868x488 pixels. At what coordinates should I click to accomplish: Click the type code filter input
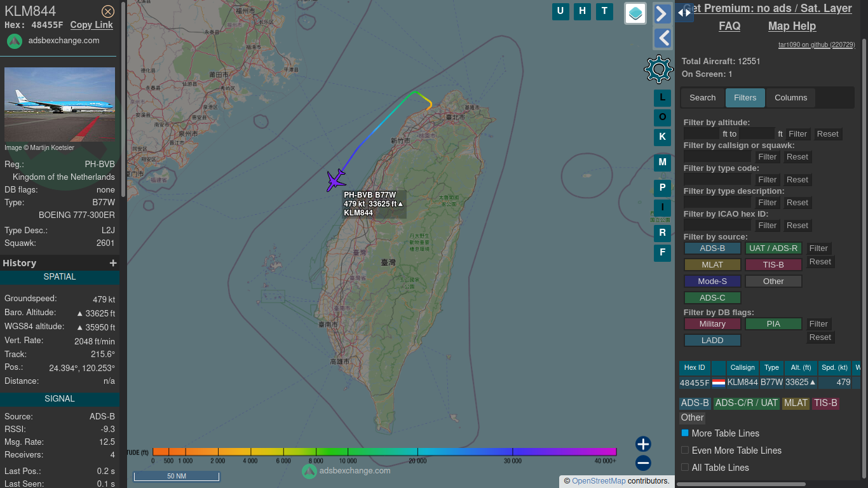tap(717, 180)
